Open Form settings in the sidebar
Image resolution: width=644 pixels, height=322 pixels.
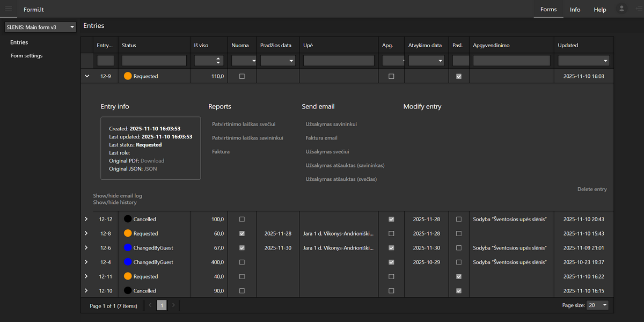tap(27, 56)
